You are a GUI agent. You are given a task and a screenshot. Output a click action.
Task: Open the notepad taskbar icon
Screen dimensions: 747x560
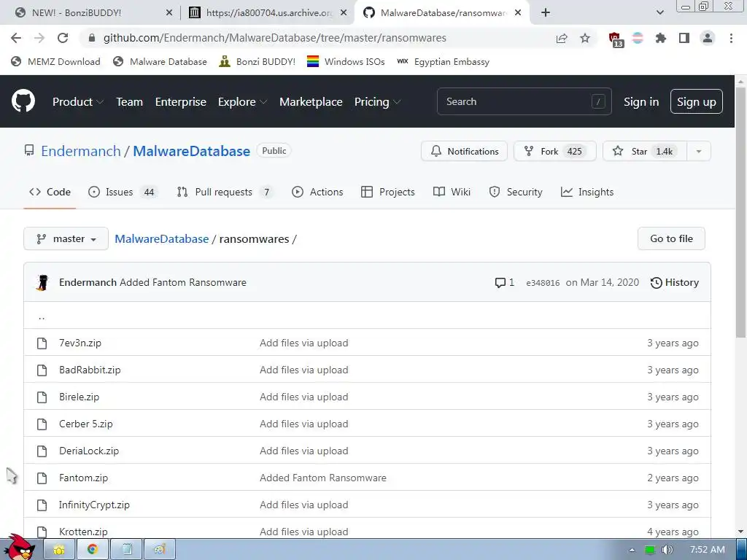click(x=126, y=550)
